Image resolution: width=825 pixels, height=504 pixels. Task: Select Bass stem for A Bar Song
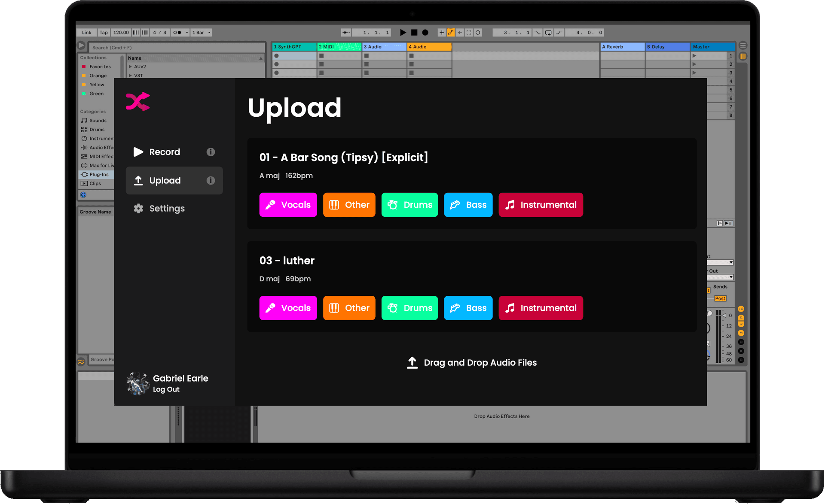pyautogui.click(x=468, y=205)
